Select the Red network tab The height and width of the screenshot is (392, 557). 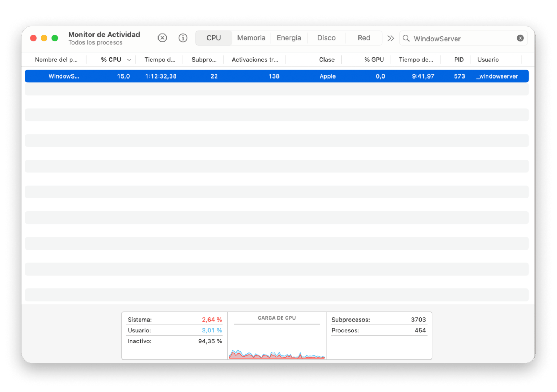(x=364, y=38)
